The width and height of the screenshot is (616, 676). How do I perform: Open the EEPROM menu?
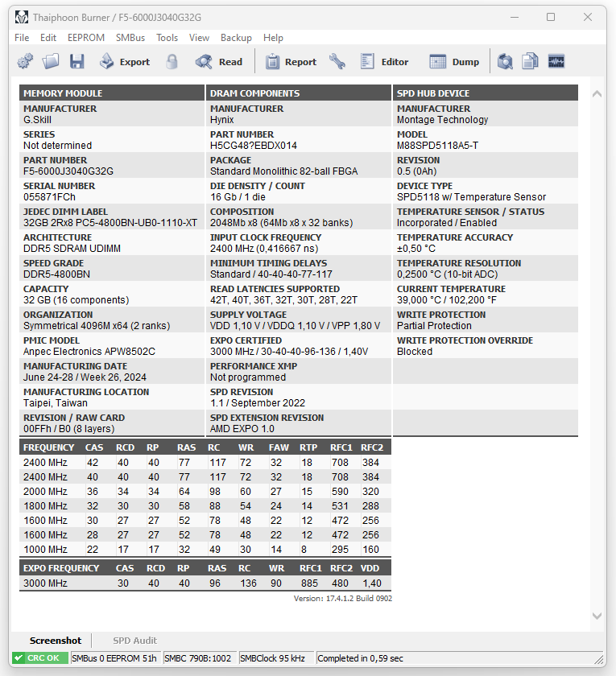(x=86, y=38)
